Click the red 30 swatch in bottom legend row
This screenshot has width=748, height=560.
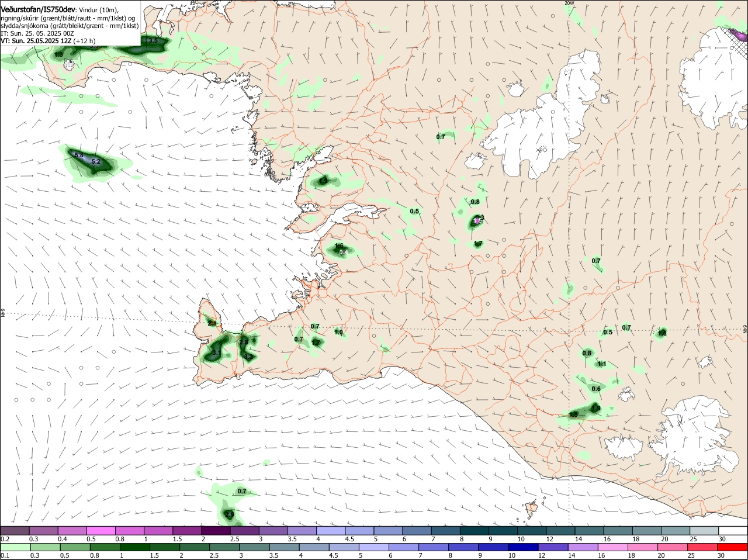click(733, 547)
